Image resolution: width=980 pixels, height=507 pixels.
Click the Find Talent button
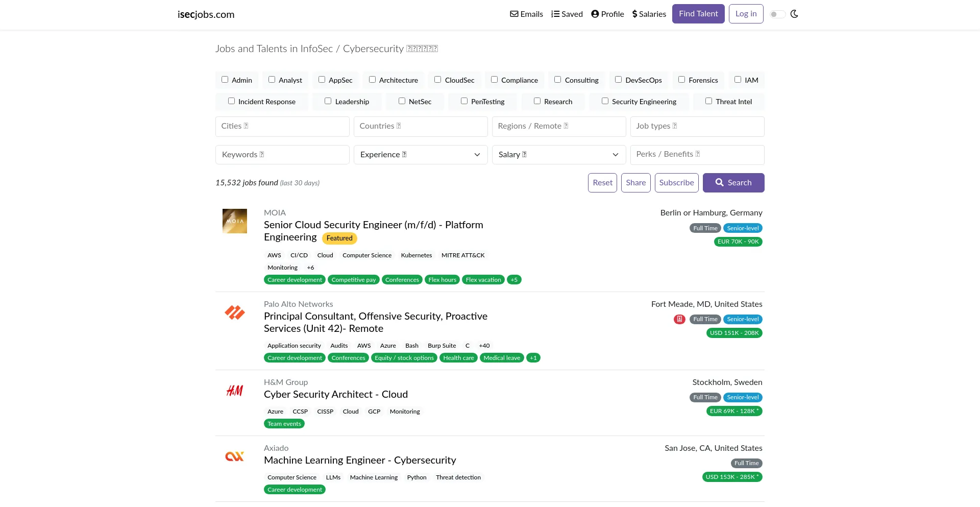(698, 14)
